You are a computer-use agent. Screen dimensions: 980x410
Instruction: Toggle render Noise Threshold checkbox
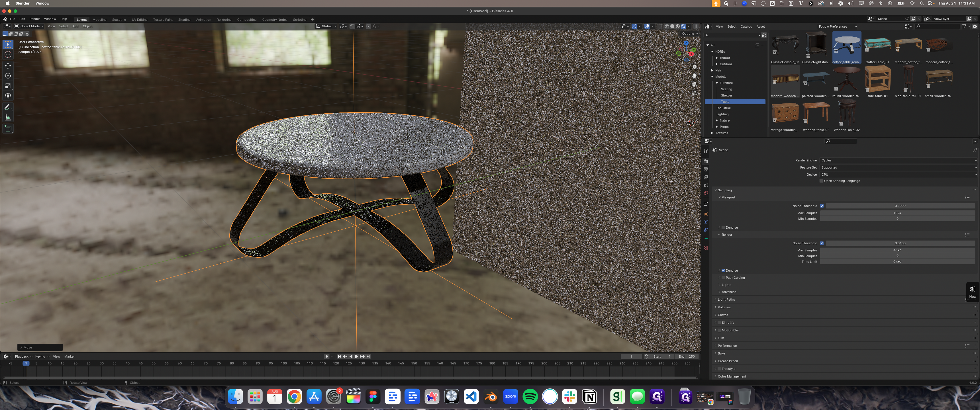(x=822, y=243)
